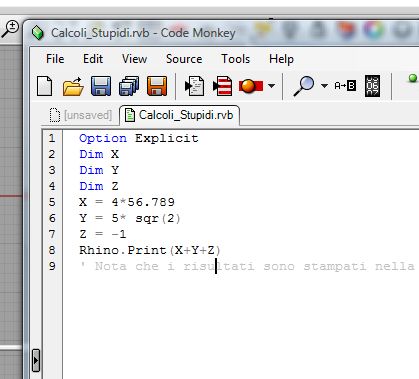The image size is (419, 379).
Task: Select the Calcoli_Stupidi.rvb tab
Action: click(179, 115)
